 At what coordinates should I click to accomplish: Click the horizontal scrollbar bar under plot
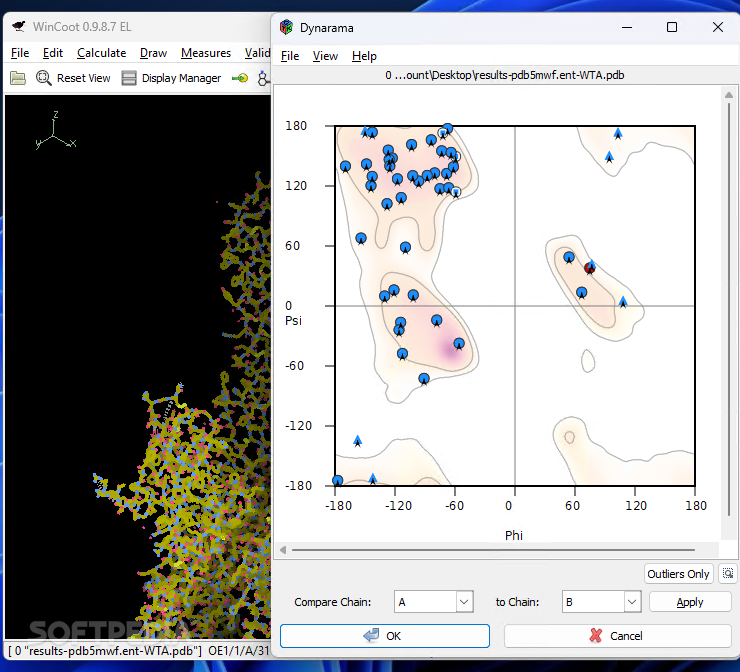(x=493, y=550)
